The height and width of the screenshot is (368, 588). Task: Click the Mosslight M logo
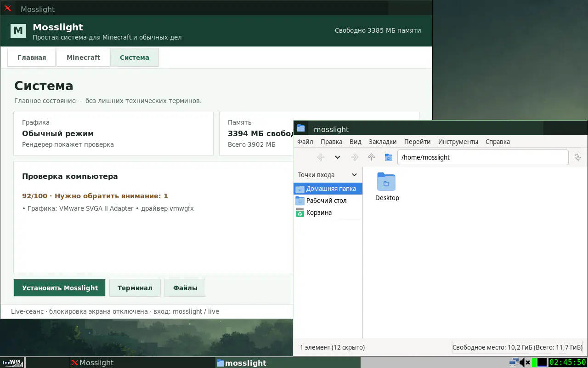[18, 31]
